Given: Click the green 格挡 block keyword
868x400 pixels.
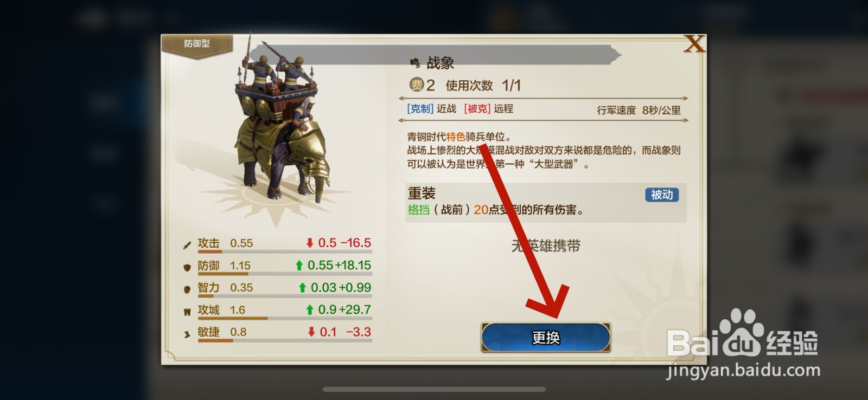Looking at the screenshot, I should 418,210.
